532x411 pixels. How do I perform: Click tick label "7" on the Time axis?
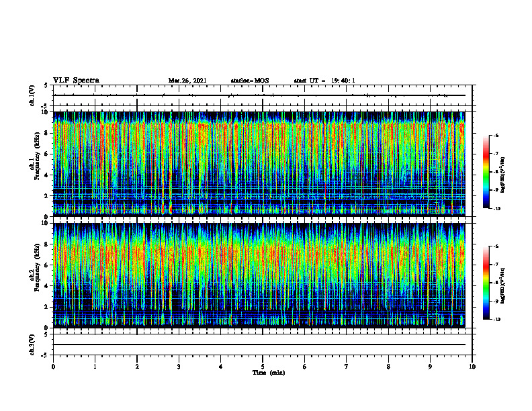coord(347,367)
